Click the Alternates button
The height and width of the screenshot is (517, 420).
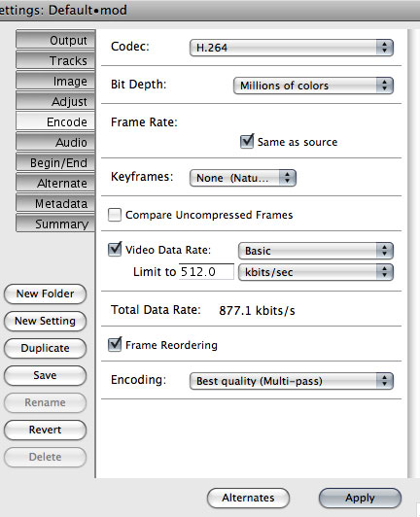pyautogui.click(x=248, y=498)
